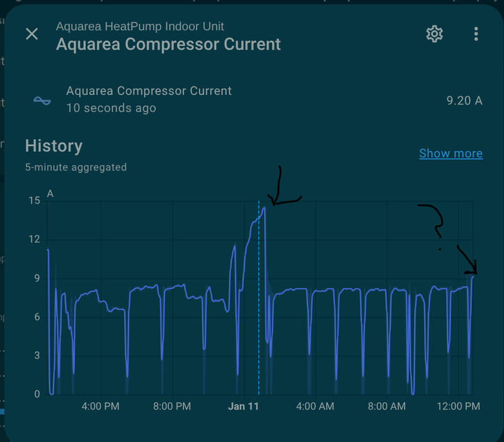Select the 9.20 A current state value
The width and height of the screenshot is (504, 442).
[x=464, y=100]
